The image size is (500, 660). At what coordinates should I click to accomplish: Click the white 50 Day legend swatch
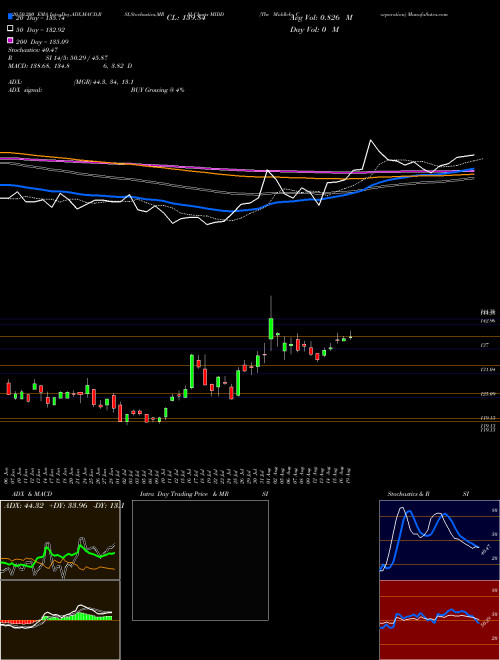[10, 29]
